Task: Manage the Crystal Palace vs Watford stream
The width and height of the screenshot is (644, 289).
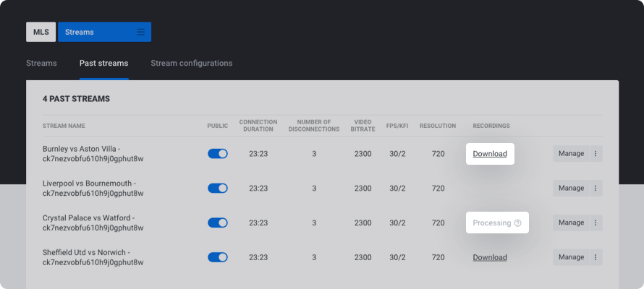Action: click(x=571, y=223)
